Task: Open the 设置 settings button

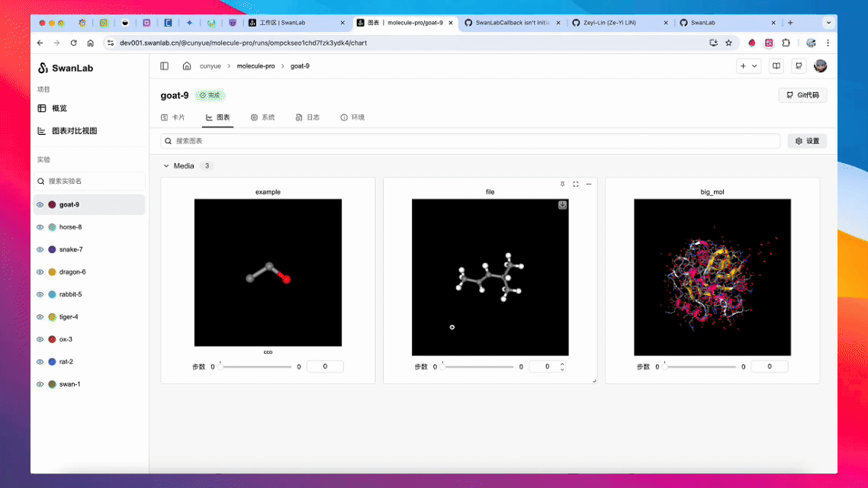Action: coord(807,141)
